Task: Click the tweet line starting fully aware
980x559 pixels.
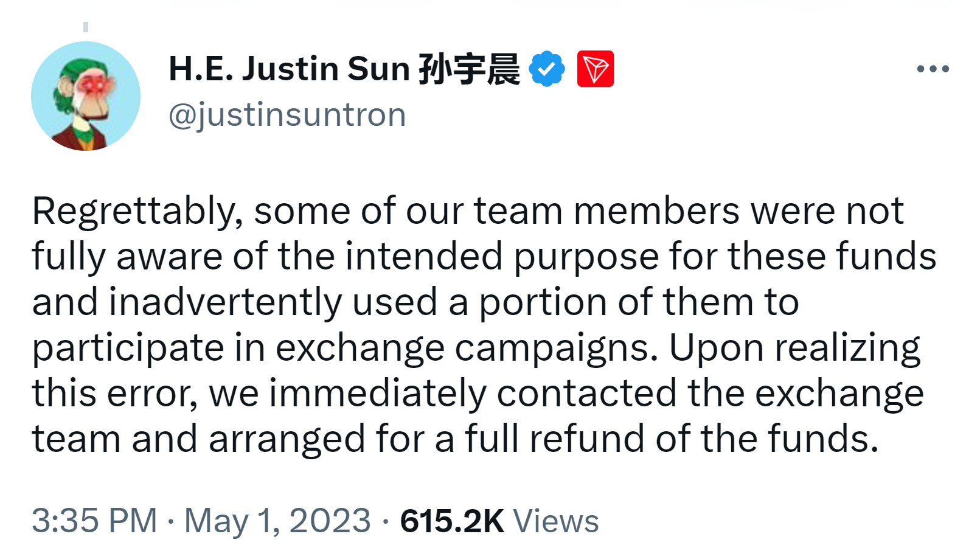Action: pyautogui.click(x=484, y=257)
